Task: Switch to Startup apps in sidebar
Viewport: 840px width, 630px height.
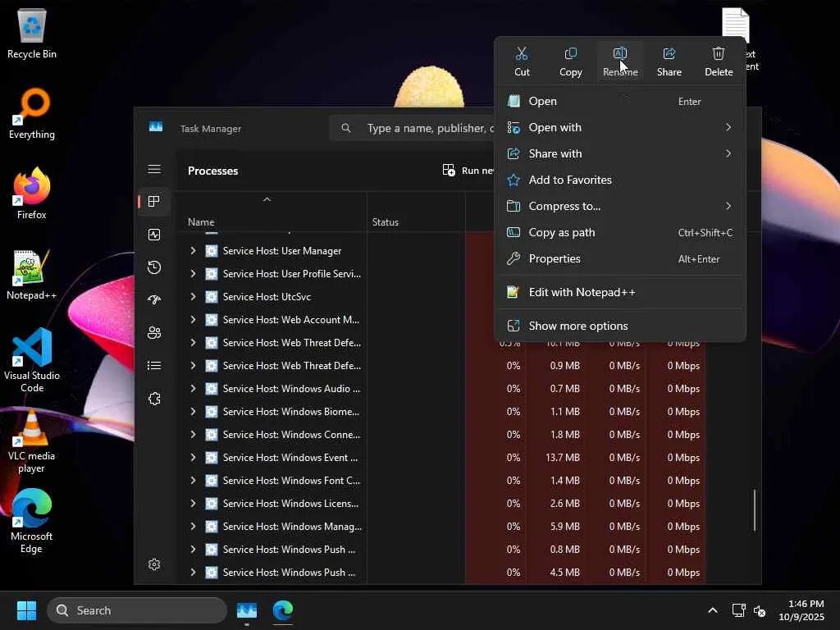Action: coord(154,300)
